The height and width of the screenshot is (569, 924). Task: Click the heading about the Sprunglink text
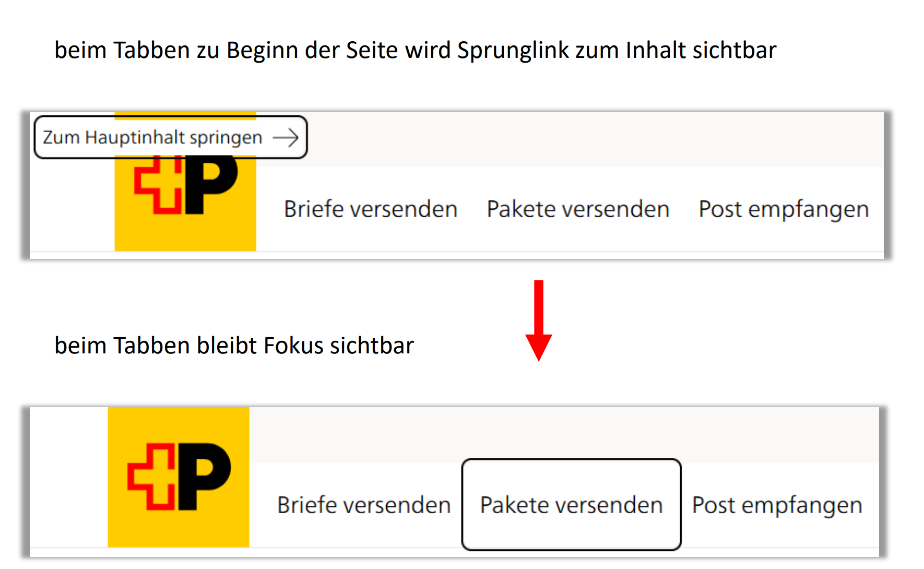(x=415, y=50)
